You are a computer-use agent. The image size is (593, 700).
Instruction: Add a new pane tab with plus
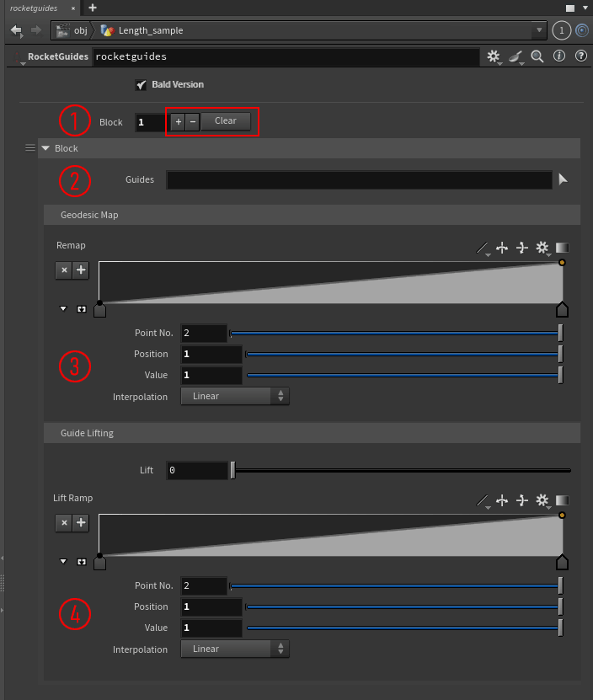click(93, 8)
